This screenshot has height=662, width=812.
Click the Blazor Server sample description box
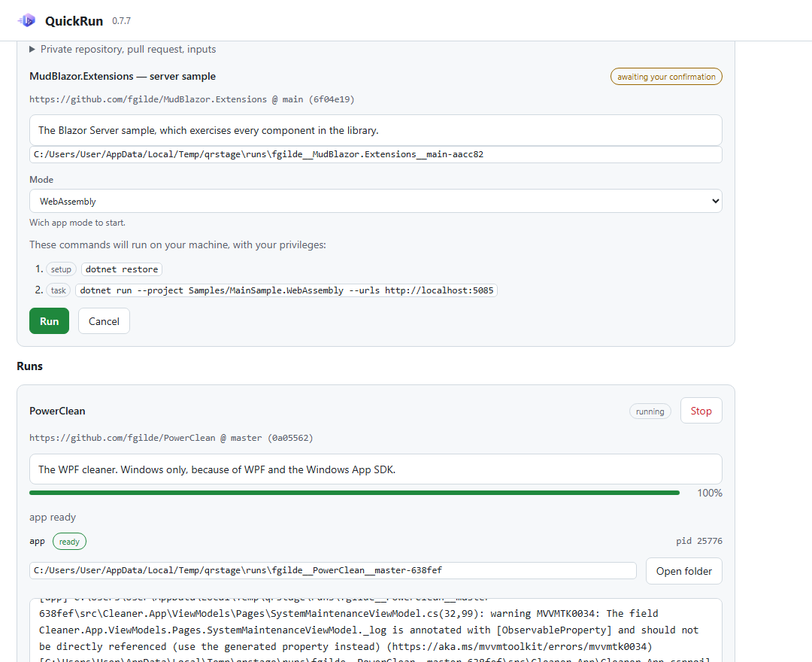click(x=375, y=131)
